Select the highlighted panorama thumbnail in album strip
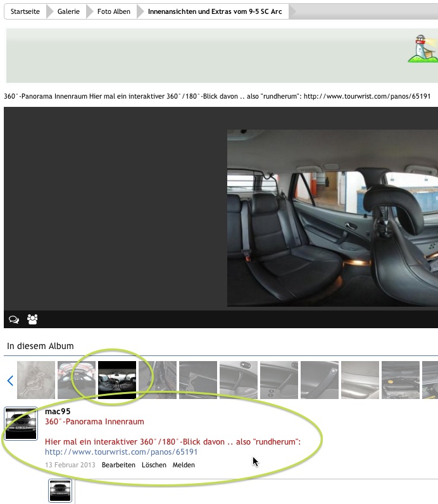Viewport: 438px width, 504px height. coord(117,380)
